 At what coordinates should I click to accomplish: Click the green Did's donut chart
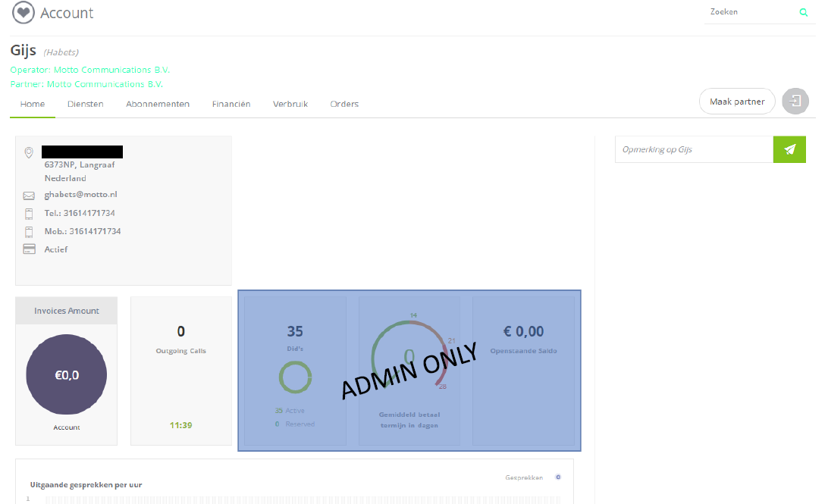[x=295, y=377]
